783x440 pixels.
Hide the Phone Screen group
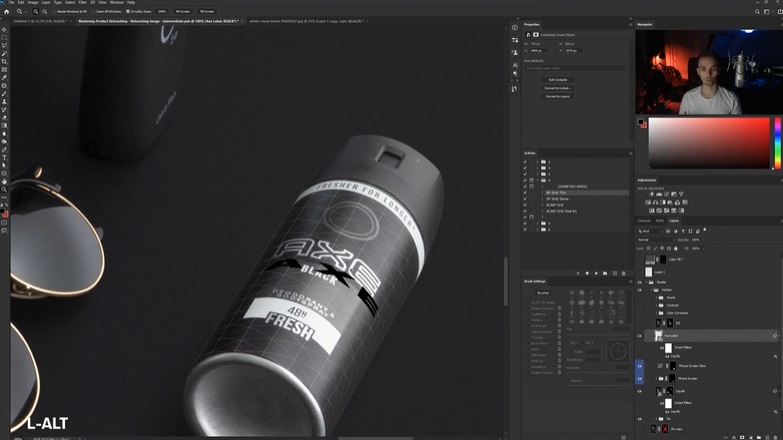pyautogui.click(x=640, y=379)
